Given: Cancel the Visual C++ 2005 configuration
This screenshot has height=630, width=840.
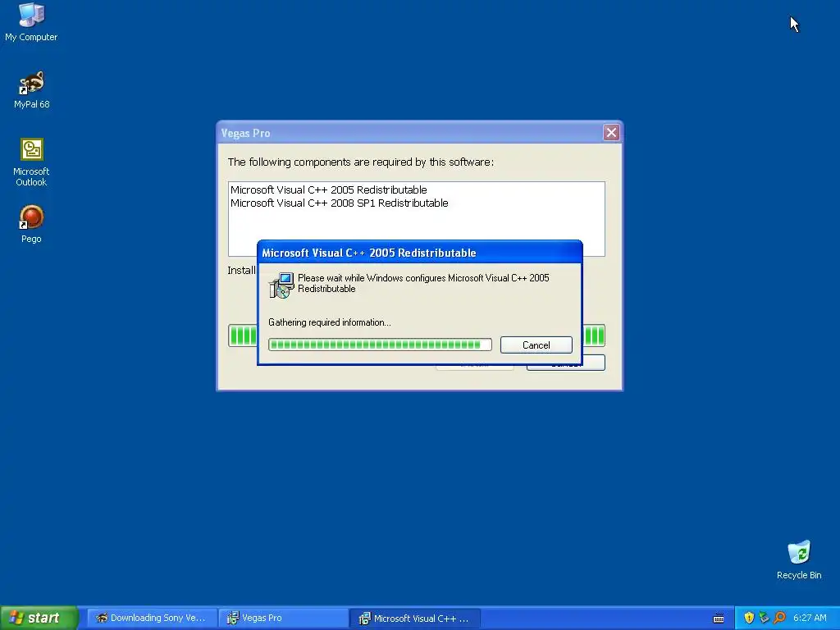Looking at the screenshot, I should (x=536, y=345).
